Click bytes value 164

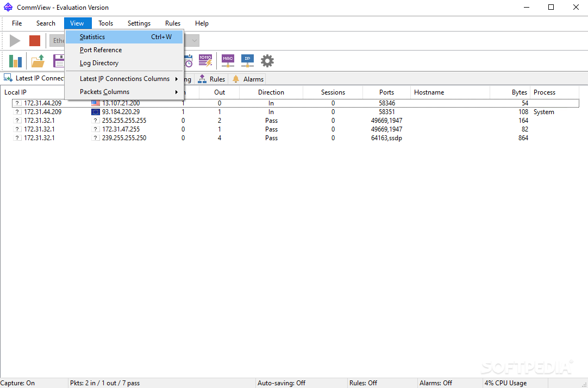pyautogui.click(x=523, y=120)
